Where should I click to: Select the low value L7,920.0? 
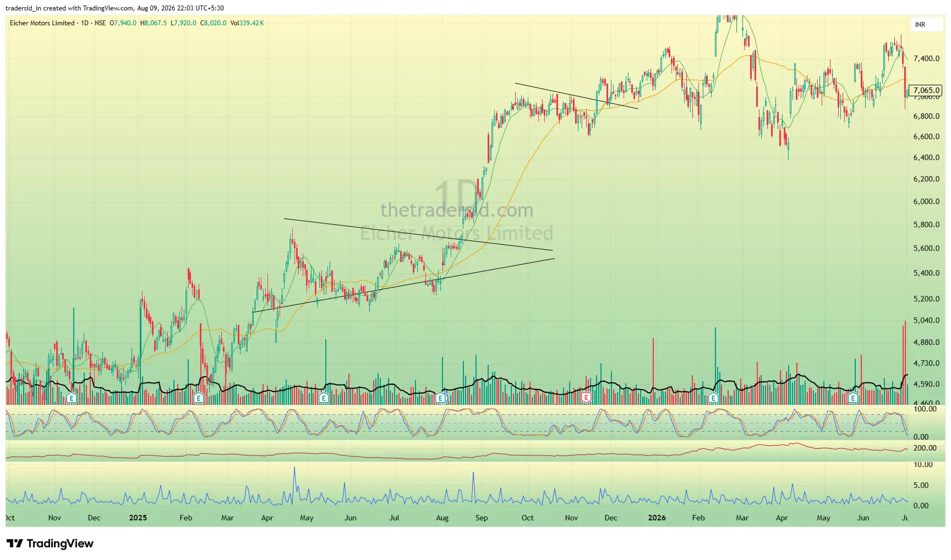click(183, 23)
